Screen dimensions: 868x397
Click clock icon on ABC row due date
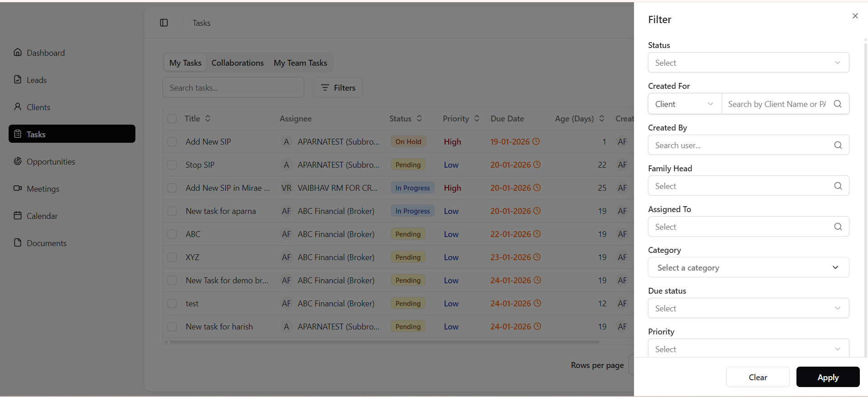537,234
